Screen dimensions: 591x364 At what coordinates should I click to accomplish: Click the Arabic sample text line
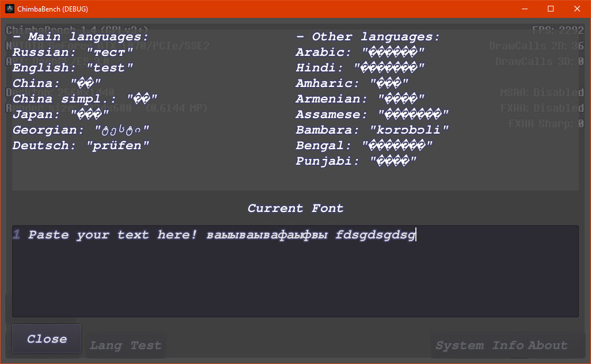(361, 52)
